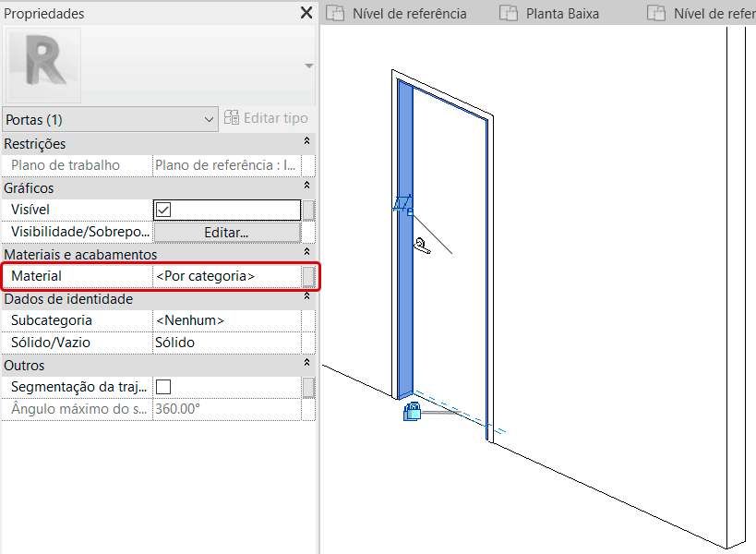Click Editar button for Visibilidade/Sobreposição
The image size is (756, 554).
click(x=226, y=232)
